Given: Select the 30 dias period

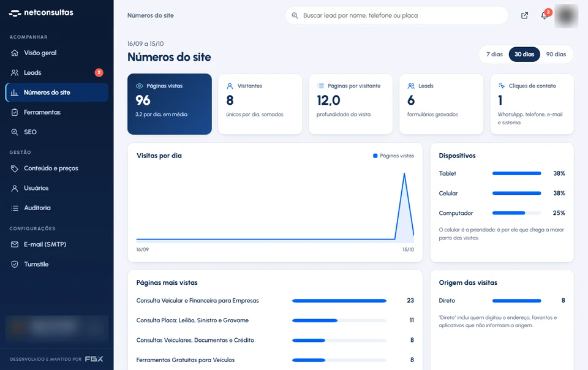Looking at the screenshot, I should 524,55.
